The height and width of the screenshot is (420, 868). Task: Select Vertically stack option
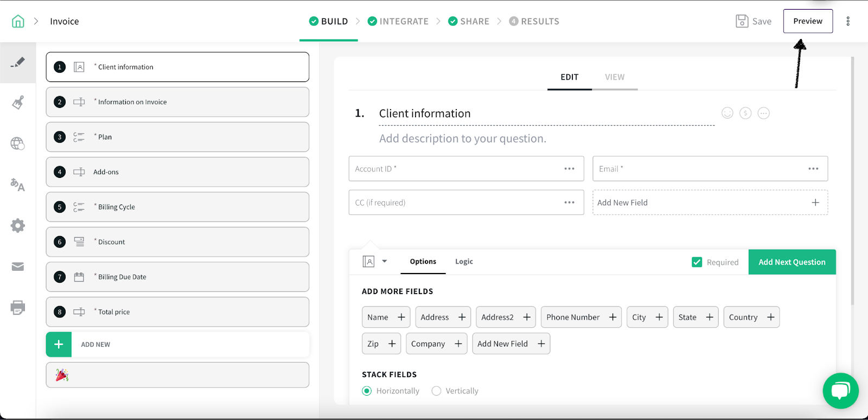pos(436,391)
